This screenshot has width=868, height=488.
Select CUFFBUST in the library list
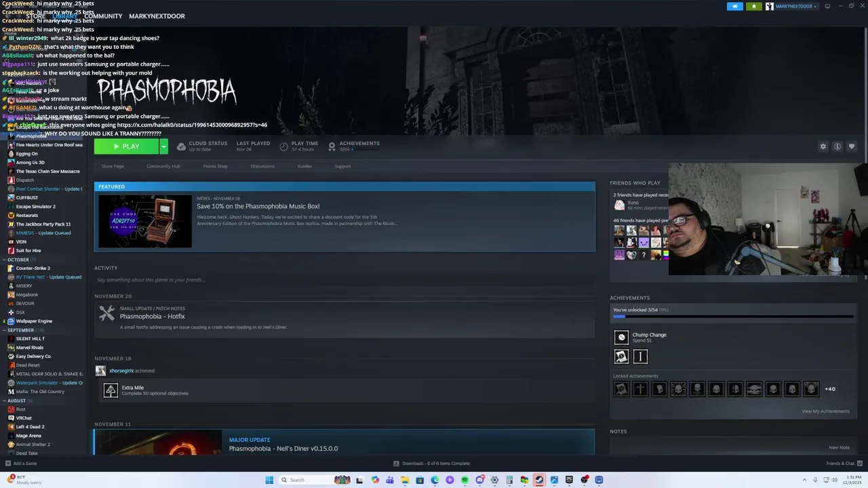point(27,198)
